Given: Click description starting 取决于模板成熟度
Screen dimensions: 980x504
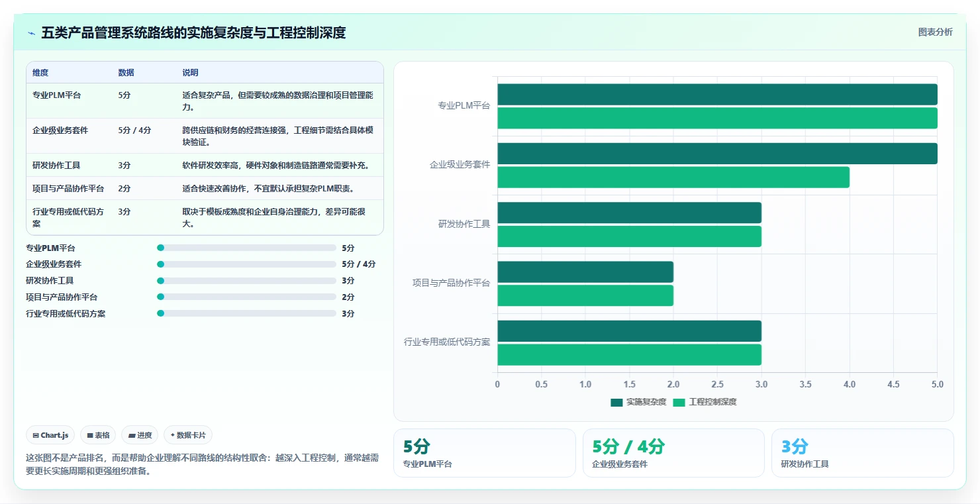Looking at the screenshot, I should click(274, 218).
